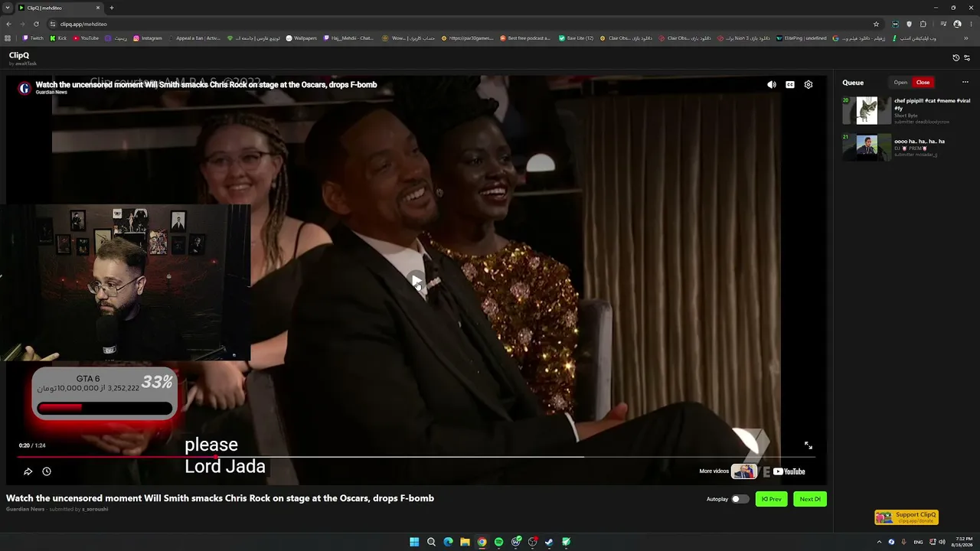Show more bookmarks chevron
Viewport: 980px width, 551px height.
click(965, 38)
